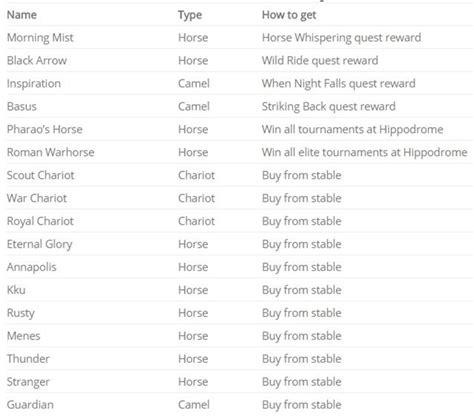Image resolution: width=474 pixels, height=416 pixels.
Task: Click the War Chariot name
Action: tap(37, 198)
